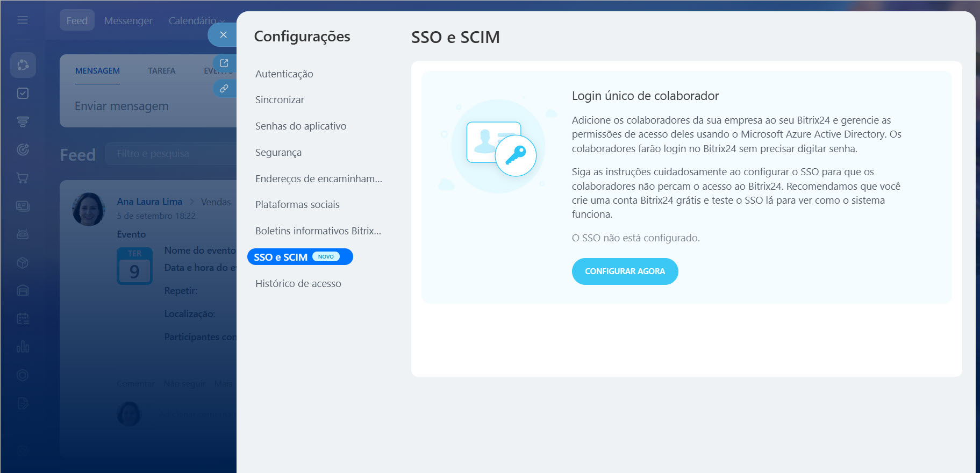Open the shopping cart icon in sidebar

point(23,178)
